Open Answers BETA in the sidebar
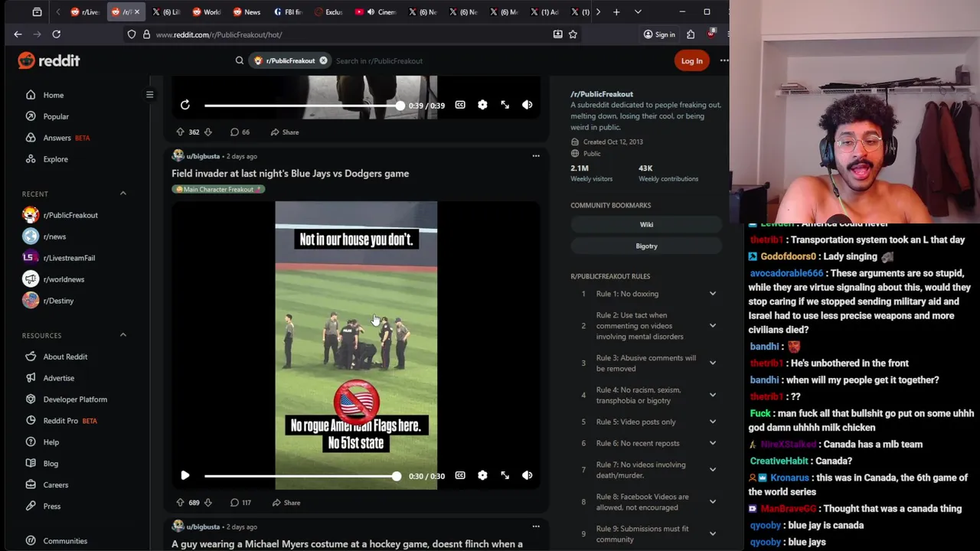The width and height of the screenshot is (980, 551). (57, 138)
